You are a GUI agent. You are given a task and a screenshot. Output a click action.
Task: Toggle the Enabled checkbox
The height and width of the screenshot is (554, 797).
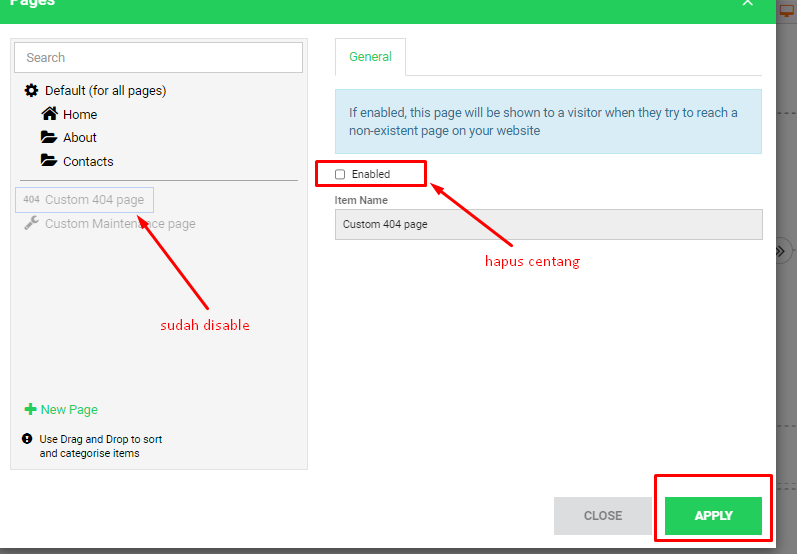pyautogui.click(x=340, y=174)
